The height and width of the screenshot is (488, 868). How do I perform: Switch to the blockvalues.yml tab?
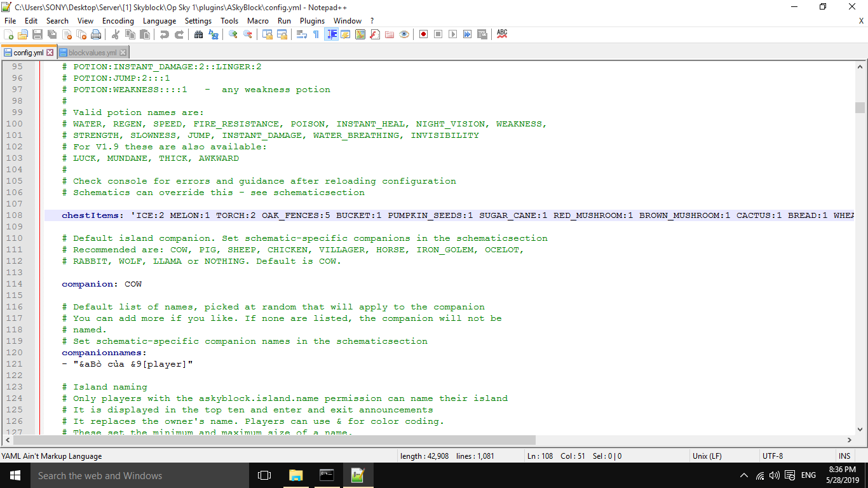pyautogui.click(x=93, y=53)
